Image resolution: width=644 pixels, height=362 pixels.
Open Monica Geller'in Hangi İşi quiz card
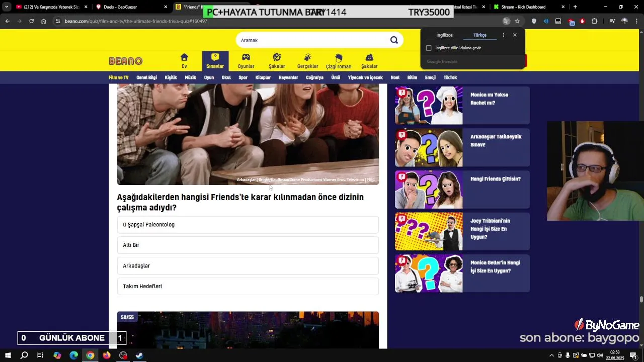462,274
